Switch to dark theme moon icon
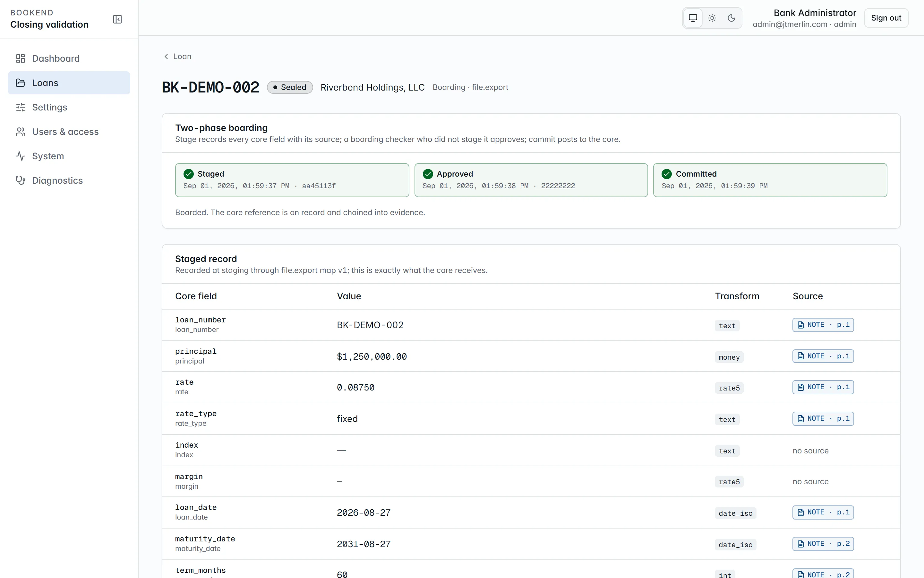Screen dimensions: 924x578 [x=731, y=18]
